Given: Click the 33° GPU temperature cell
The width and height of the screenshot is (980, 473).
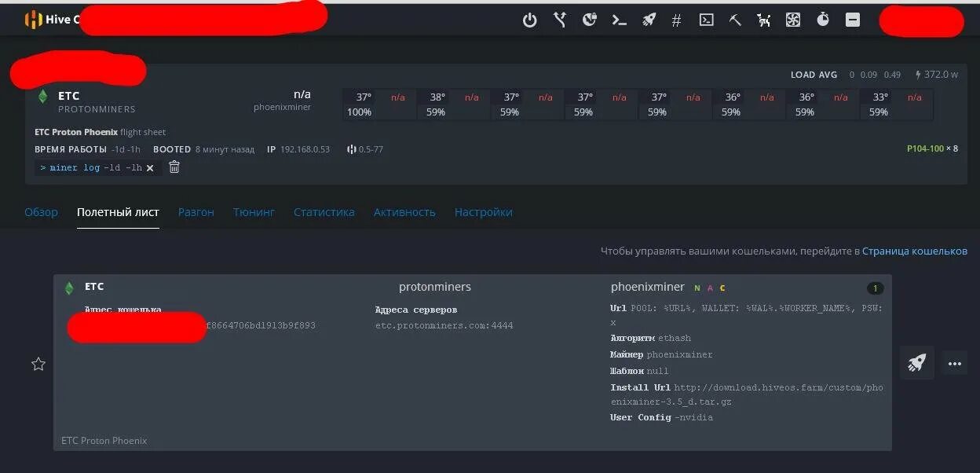Looking at the screenshot, I should [880, 97].
